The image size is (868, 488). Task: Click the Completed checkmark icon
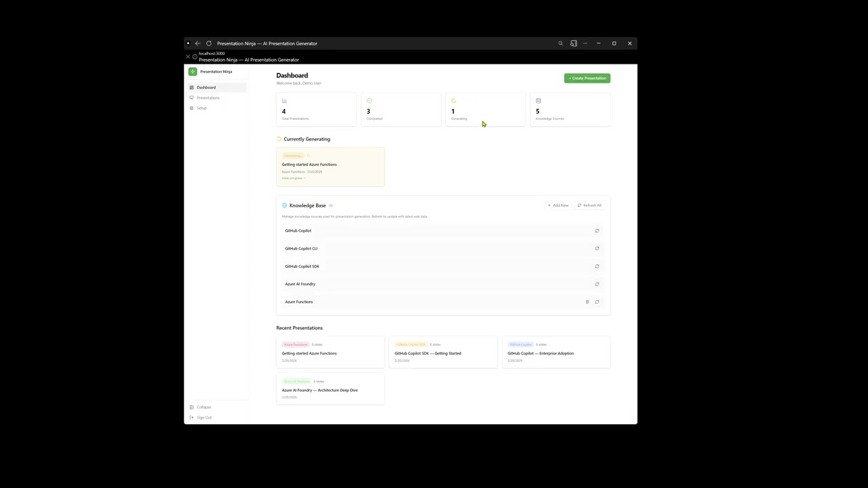pos(369,101)
